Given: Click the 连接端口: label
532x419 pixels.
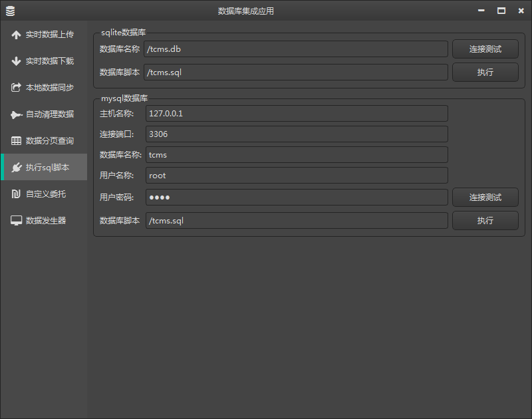Looking at the screenshot, I should tap(117, 134).
